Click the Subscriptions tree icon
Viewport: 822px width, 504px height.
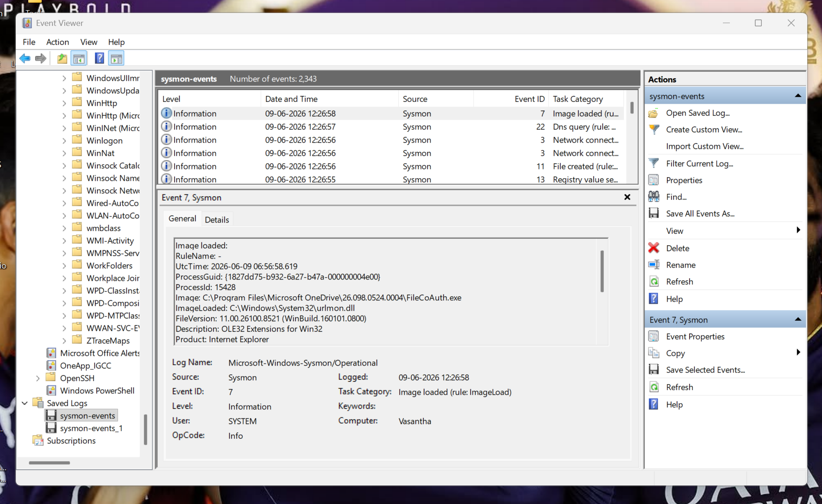click(38, 441)
